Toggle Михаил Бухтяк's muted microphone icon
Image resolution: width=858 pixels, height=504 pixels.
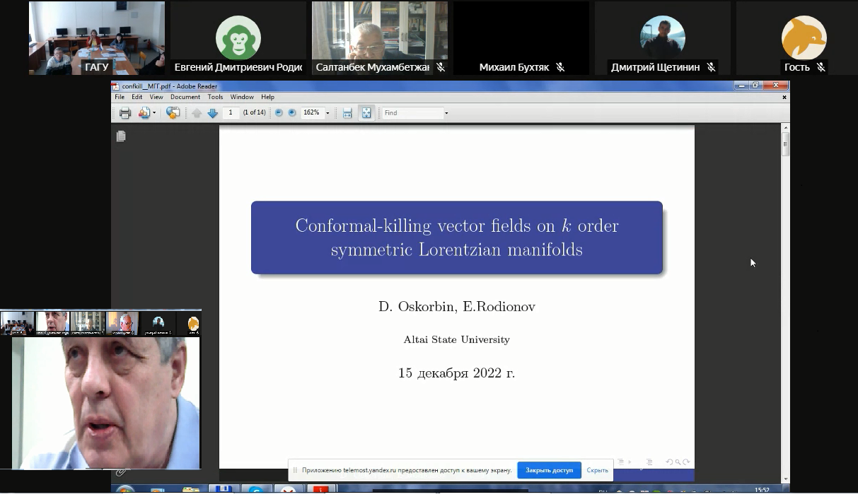coord(560,67)
